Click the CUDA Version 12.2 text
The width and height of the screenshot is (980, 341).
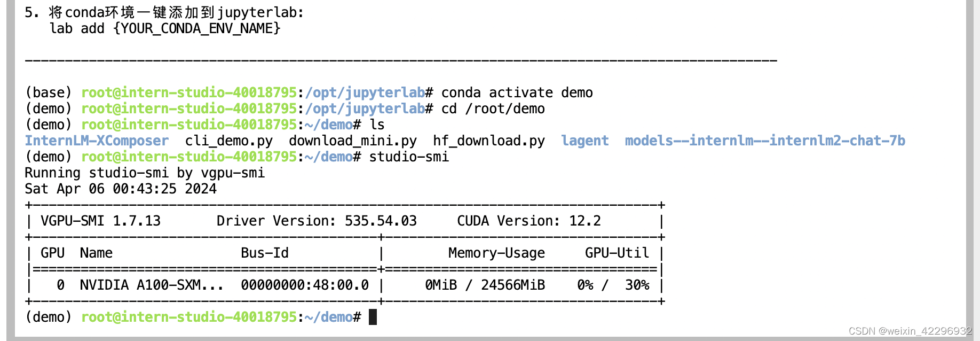coord(529,221)
